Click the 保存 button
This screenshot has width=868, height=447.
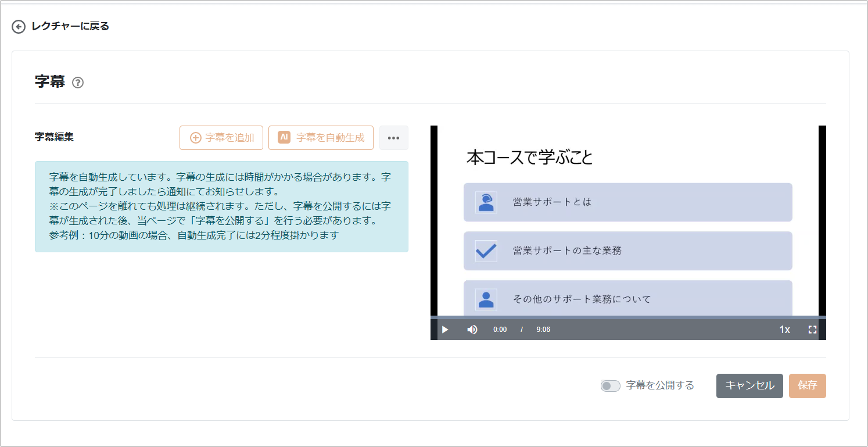pos(808,386)
